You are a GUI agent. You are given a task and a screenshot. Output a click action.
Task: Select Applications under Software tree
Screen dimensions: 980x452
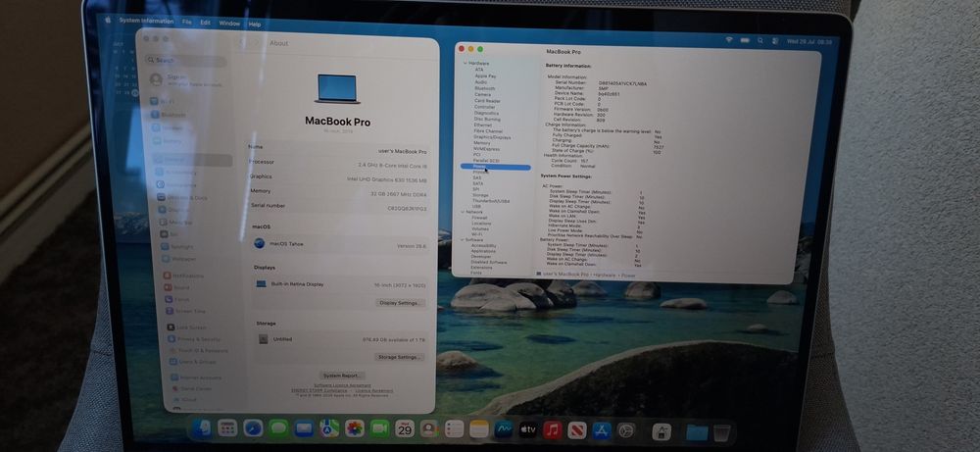483,251
